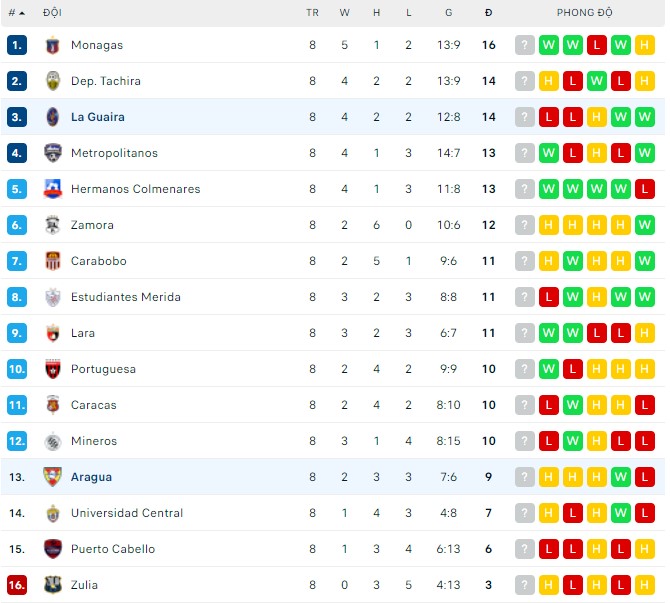
Task: Click the PHONG ĐỘ form column header
Action: (584, 13)
